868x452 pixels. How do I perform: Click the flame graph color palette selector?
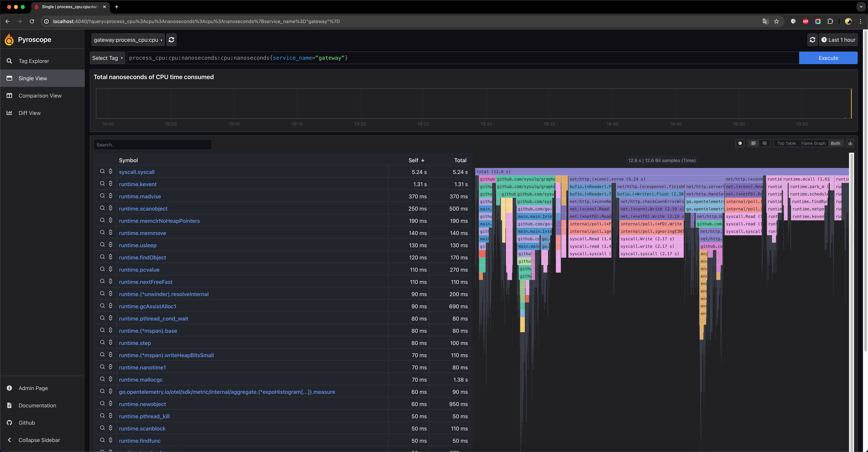pos(740,143)
